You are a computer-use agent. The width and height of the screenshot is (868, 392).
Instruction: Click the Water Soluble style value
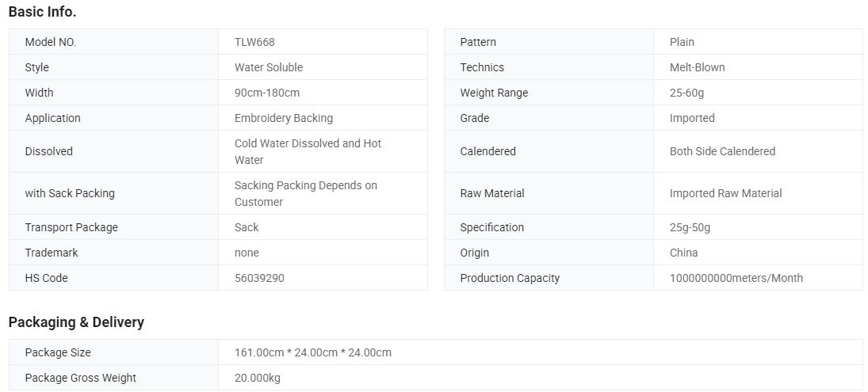point(269,67)
